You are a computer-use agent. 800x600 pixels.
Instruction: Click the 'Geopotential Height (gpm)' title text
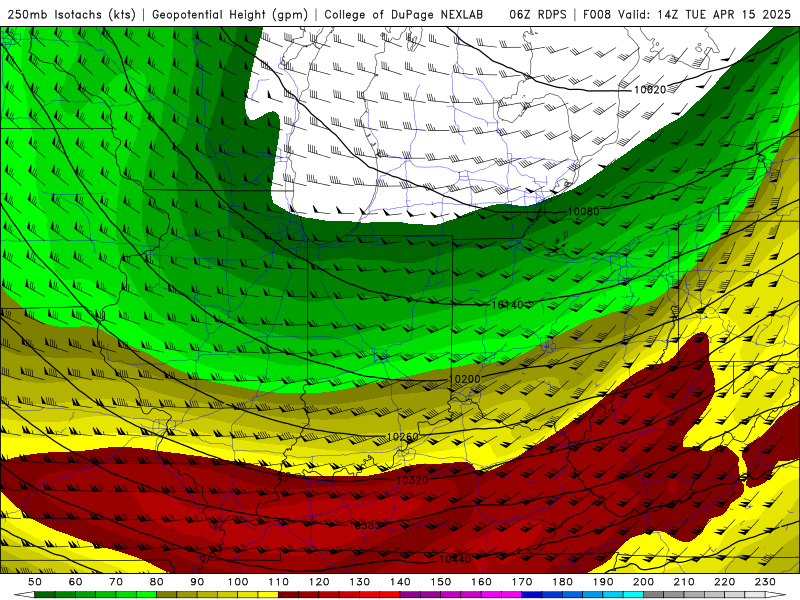[x=230, y=14]
